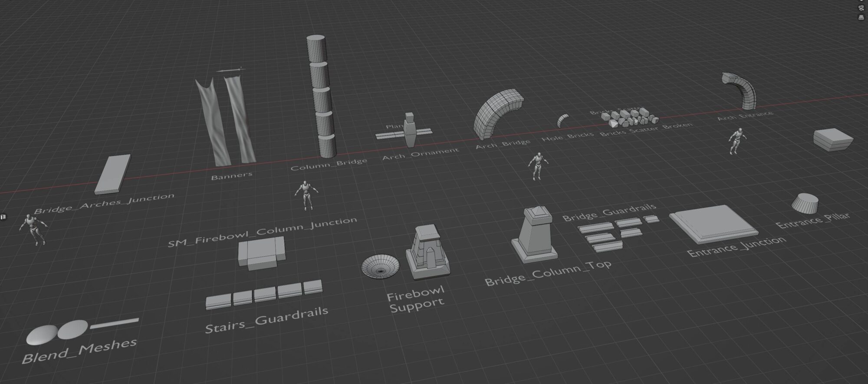This screenshot has width=868, height=384.
Task: Click the checkered sidebar icon on the left edge
Action: click(3, 217)
